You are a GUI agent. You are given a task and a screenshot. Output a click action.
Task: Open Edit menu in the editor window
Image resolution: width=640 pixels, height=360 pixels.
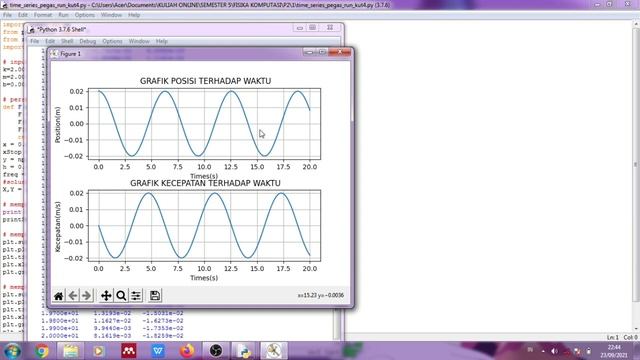pyautogui.click(x=23, y=15)
